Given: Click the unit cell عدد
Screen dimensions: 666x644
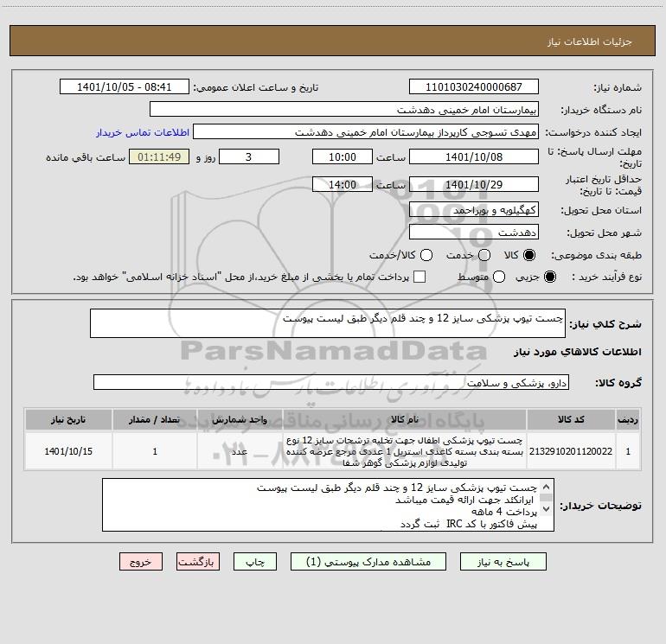Looking at the screenshot, I should (240, 451).
